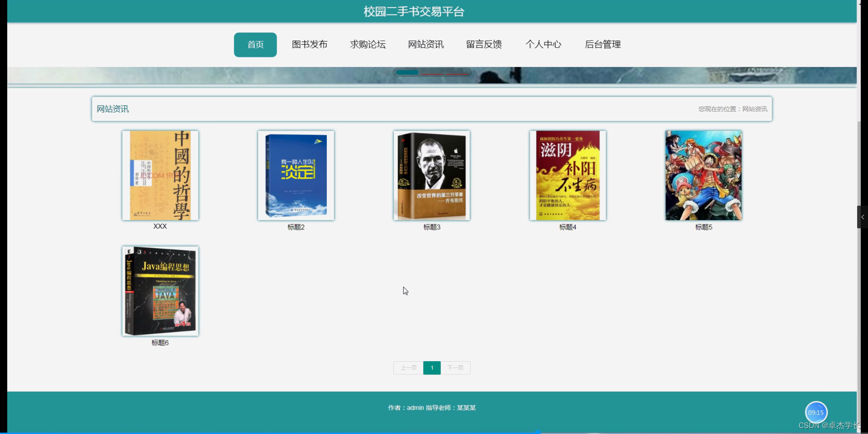Open the book cover titled 中國的哲學
Screen dimensions: 868x434
160,175
